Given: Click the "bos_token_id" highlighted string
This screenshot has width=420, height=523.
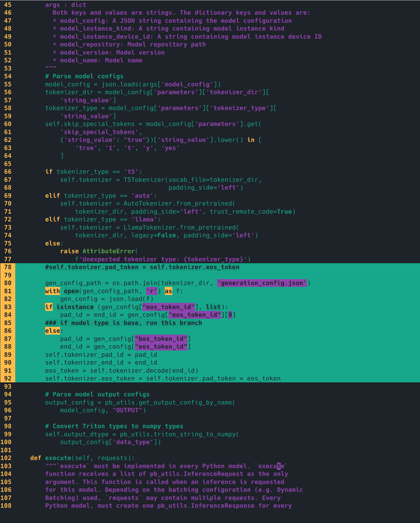Looking at the screenshot, I should coord(161,339).
